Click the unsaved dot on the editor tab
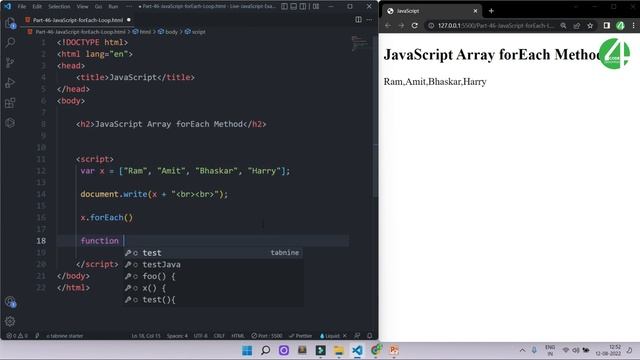This screenshot has width=640, height=360. (x=129, y=20)
